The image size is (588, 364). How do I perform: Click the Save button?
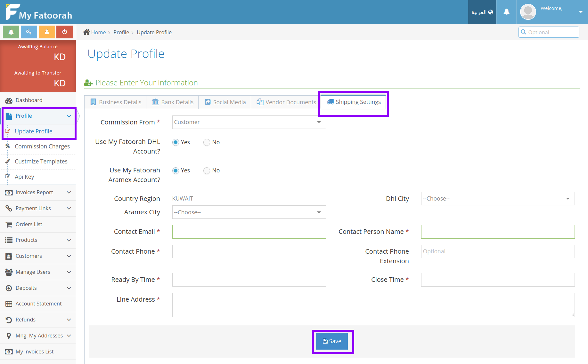[332, 341]
